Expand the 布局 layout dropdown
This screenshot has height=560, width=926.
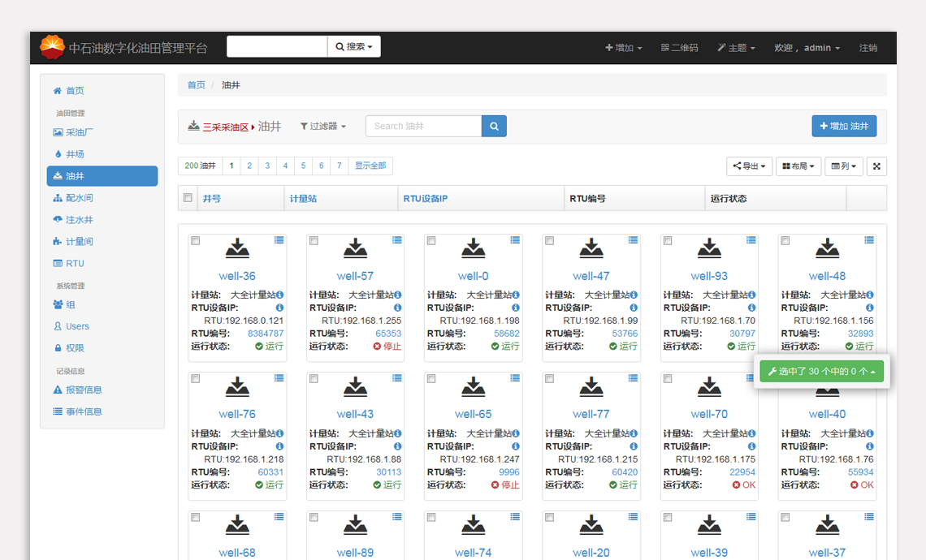click(x=798, y=166)
